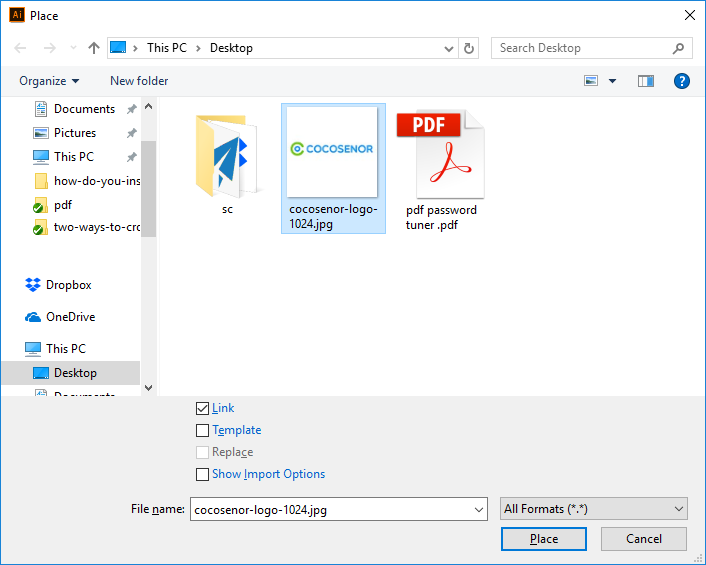Uncheck the Link checkbox
Screen dimensions: 706x565
coord(203,408)
